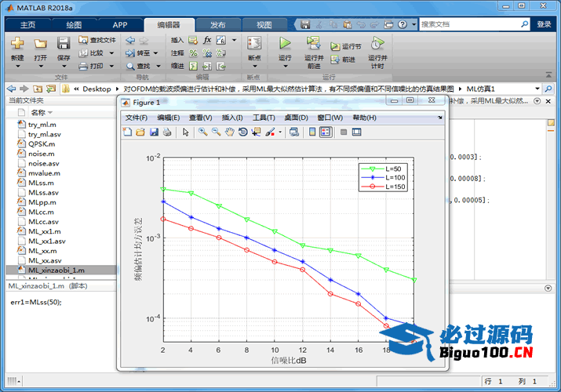The width and height of the screenshot is (561, 392).
Task: Click the Go To navigation button
Action: pos(138,53)
